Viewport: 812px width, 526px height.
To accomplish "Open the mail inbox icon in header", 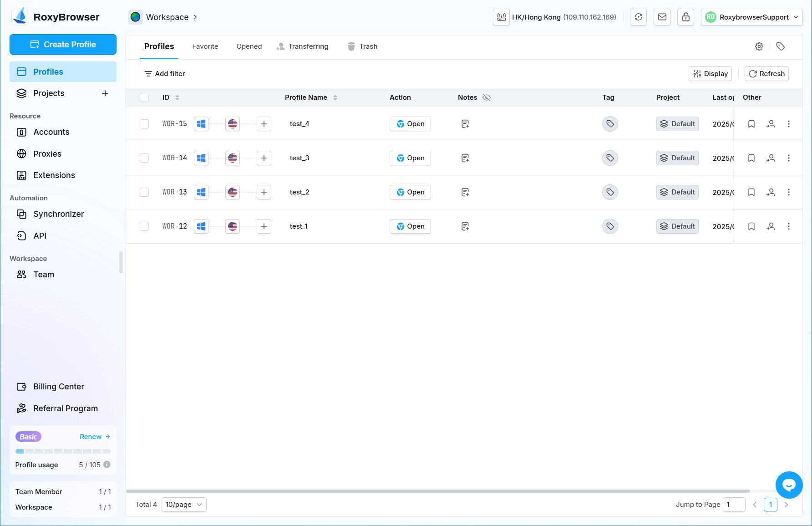I will (x=662, y=17).
